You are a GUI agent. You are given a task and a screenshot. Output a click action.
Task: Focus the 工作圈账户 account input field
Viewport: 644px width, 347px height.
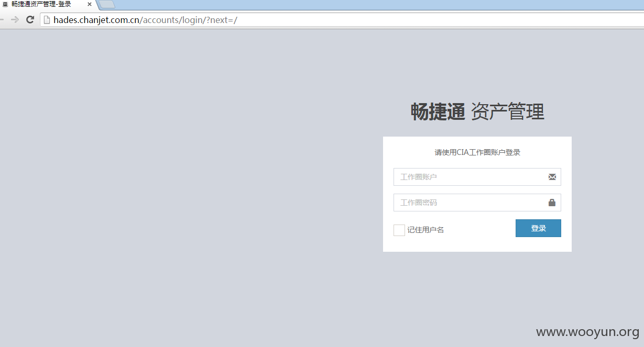(477, 177)
